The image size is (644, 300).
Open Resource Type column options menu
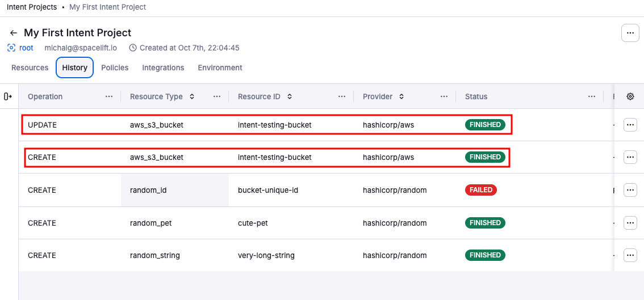[x=217, y=96]
